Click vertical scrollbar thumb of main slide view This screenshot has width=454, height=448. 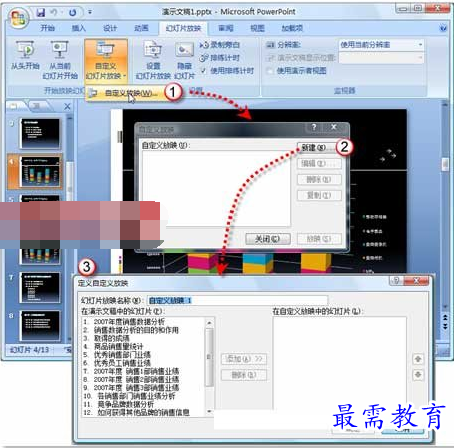[x=445, y=164]
